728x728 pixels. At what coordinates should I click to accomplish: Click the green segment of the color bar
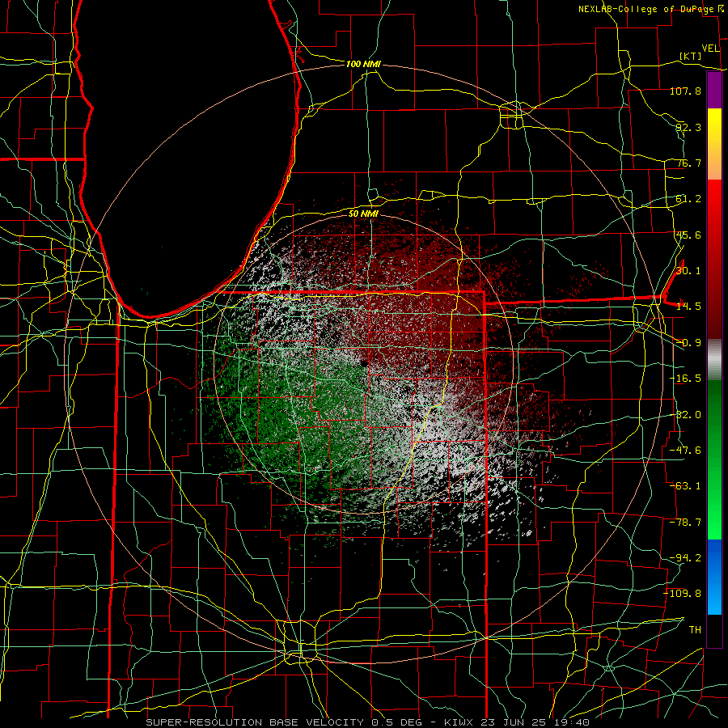tap(714, 459)
